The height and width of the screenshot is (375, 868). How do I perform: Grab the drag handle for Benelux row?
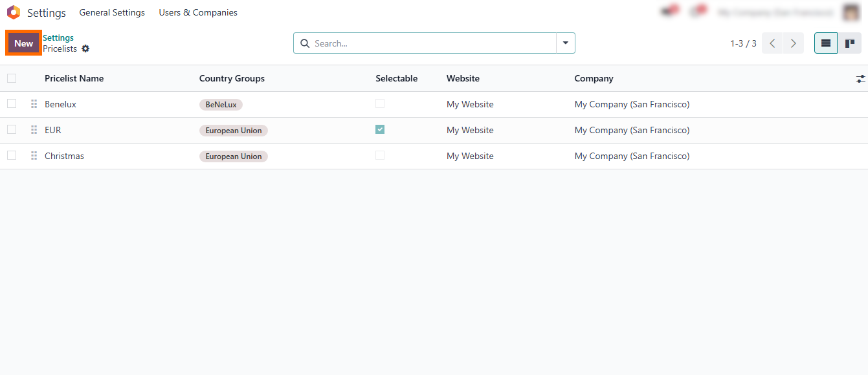click(x=34, y=104)
